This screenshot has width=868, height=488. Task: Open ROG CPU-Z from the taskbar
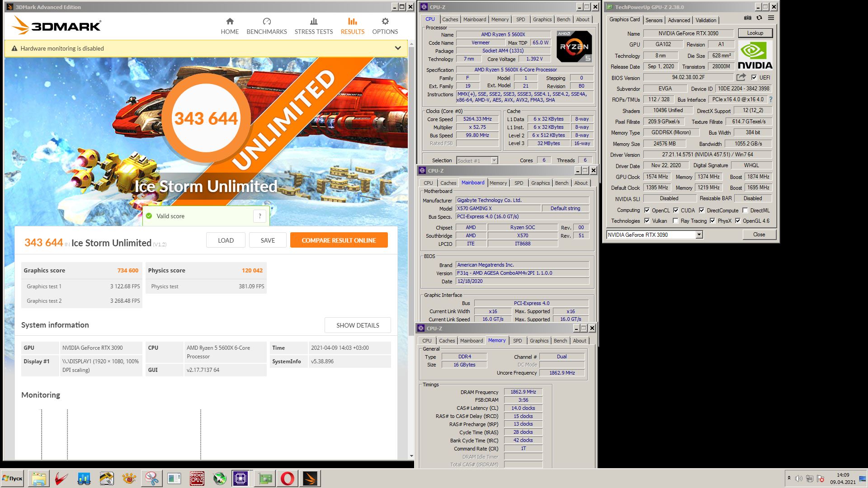[197, 479]
